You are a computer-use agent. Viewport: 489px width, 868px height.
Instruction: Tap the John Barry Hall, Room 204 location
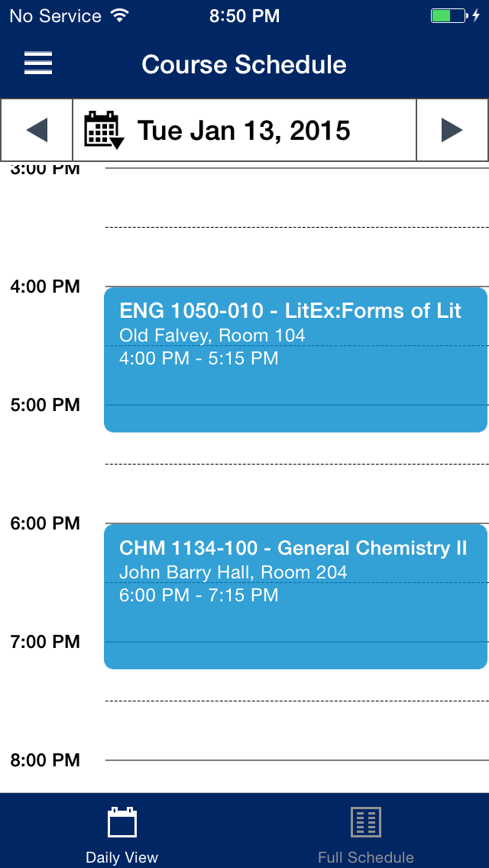(233, 572)
